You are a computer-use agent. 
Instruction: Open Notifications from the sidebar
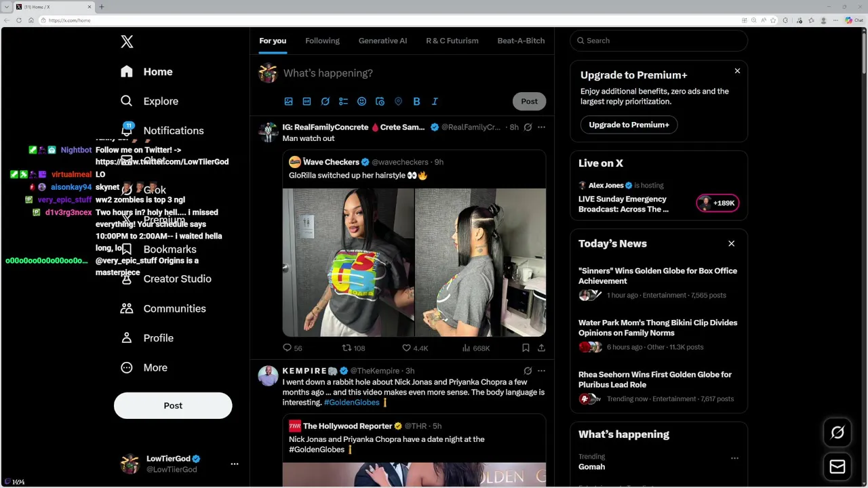pos(161,130)
